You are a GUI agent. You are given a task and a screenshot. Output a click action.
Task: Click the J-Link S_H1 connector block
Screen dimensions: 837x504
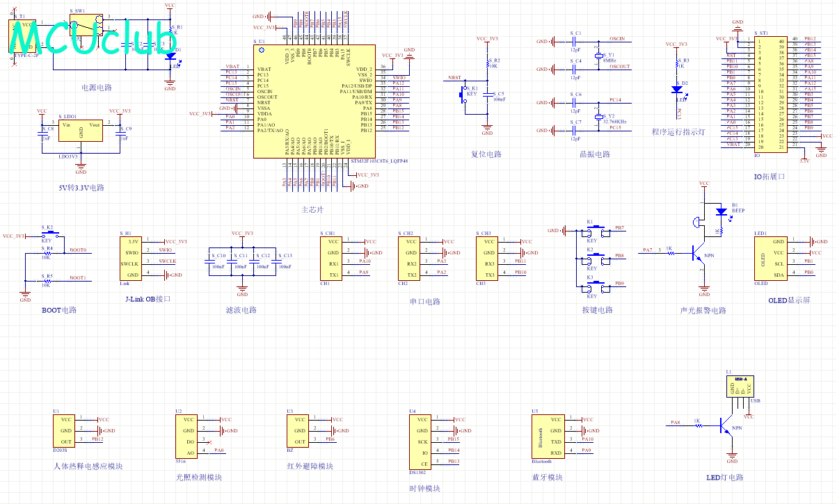131,258
